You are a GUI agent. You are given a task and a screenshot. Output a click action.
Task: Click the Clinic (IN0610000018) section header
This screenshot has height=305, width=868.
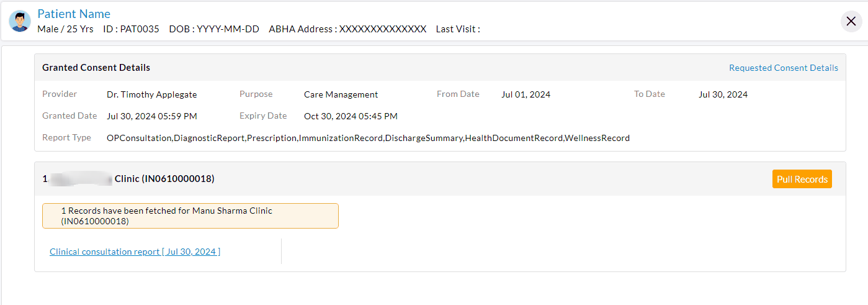pos(164,179)
